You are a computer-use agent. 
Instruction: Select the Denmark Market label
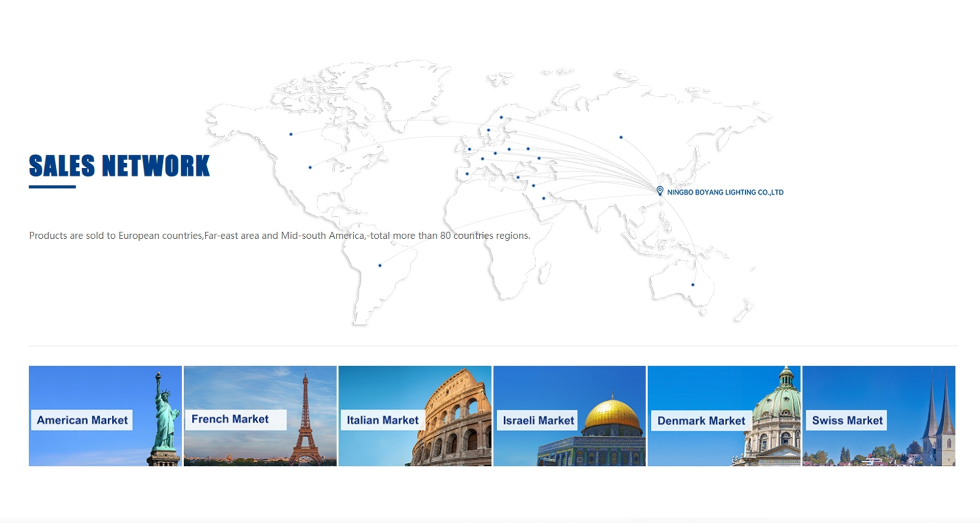pyautogui.click(x=701, y=421)
